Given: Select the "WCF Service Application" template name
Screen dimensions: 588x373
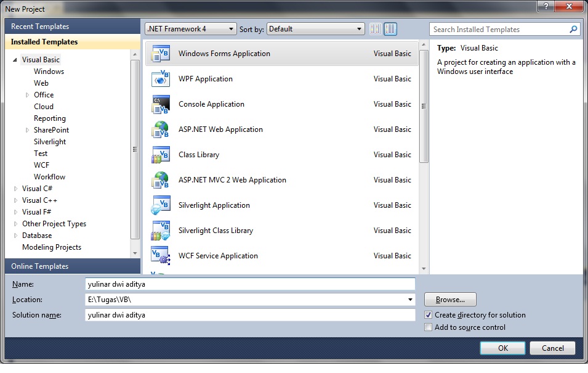Looking at the screenshot, I should pos(218,256).
